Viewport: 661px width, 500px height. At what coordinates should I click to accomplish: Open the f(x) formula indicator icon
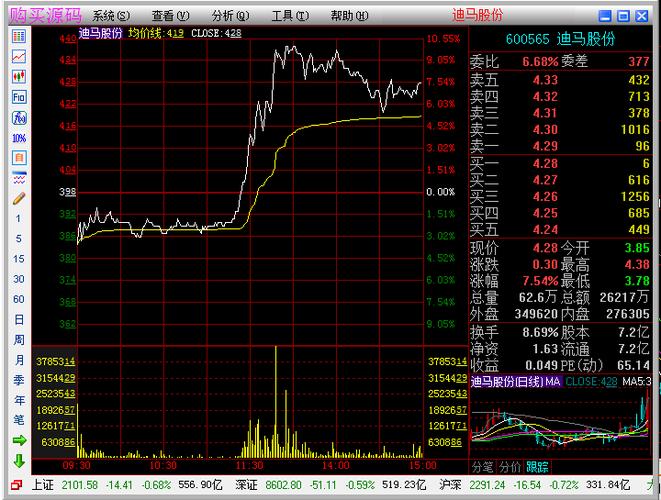click(19, 118)
